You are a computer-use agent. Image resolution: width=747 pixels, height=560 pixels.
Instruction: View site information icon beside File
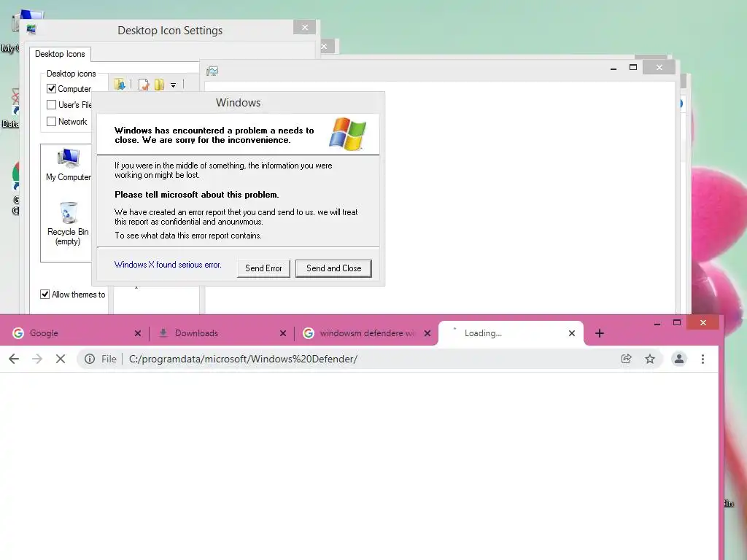click(90, 359)
